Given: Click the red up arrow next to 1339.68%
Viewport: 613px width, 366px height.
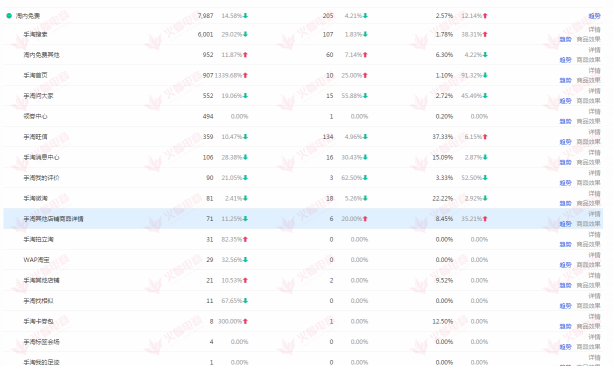Looking at the screenshot, I should tap(246, 75).
